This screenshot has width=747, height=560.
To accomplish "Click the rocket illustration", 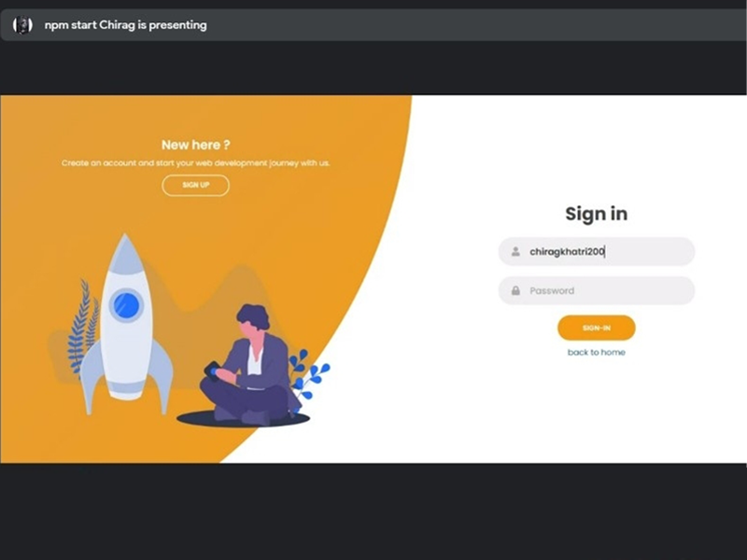I will pyautogui.click(x=126, y=324).
